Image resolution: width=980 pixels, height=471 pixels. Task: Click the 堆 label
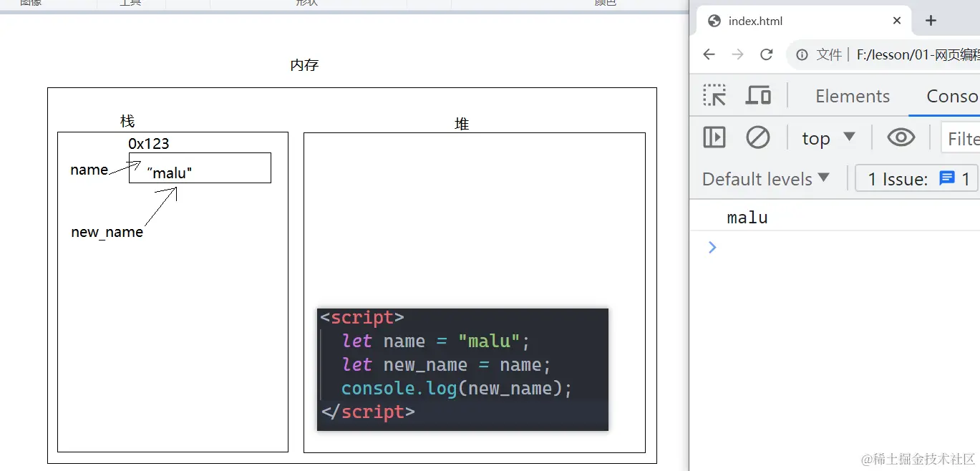point(462,124)
